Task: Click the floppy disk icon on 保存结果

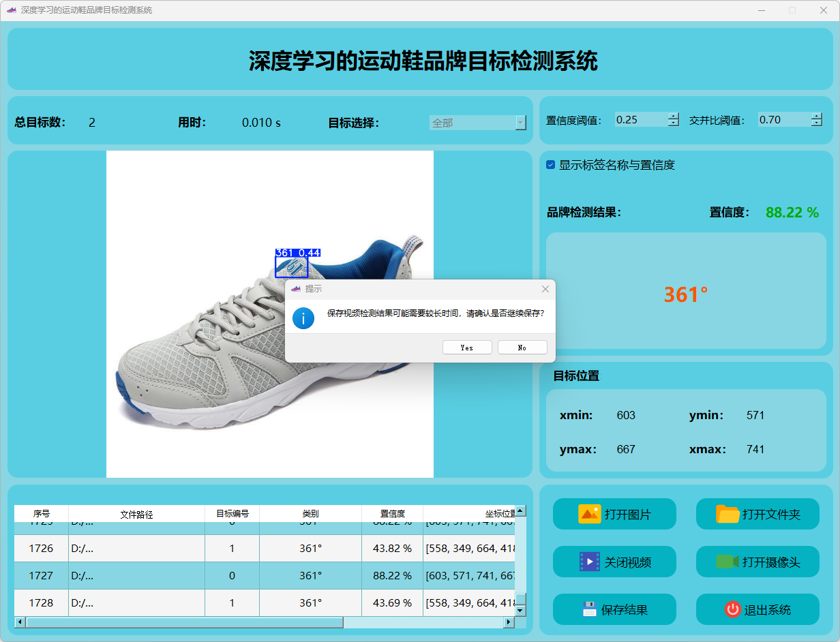Action: [x=590, y=609]
